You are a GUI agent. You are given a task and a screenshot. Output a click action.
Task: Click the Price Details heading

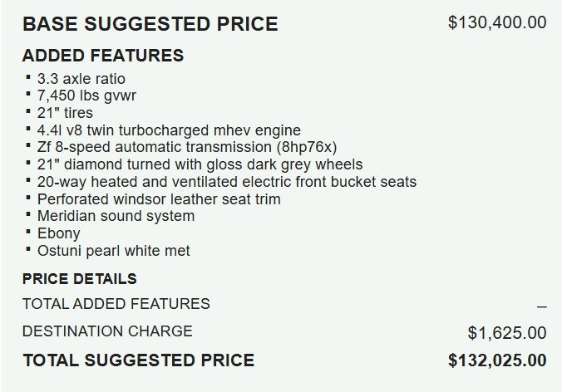(x=80, y=279)
